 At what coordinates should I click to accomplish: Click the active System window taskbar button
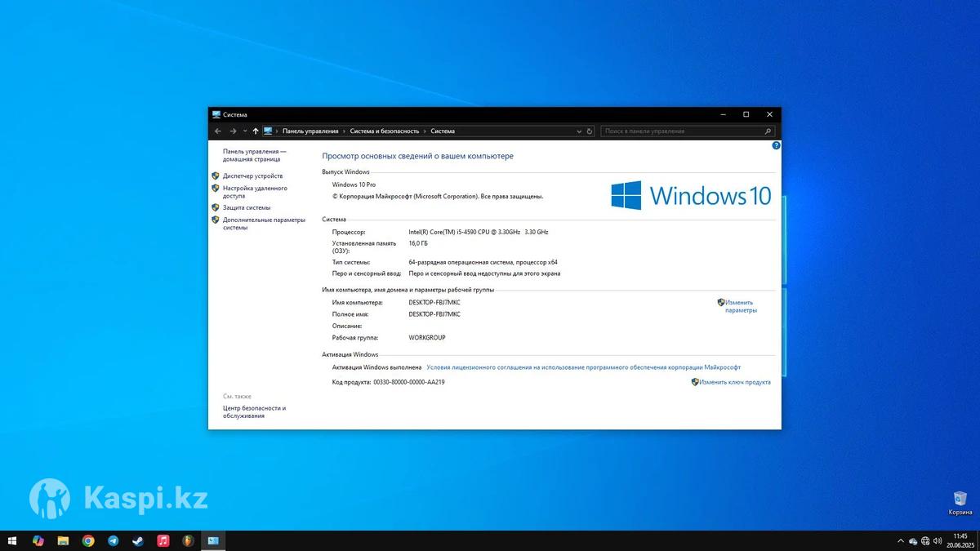pyautogui.click(x=213, y=540)
